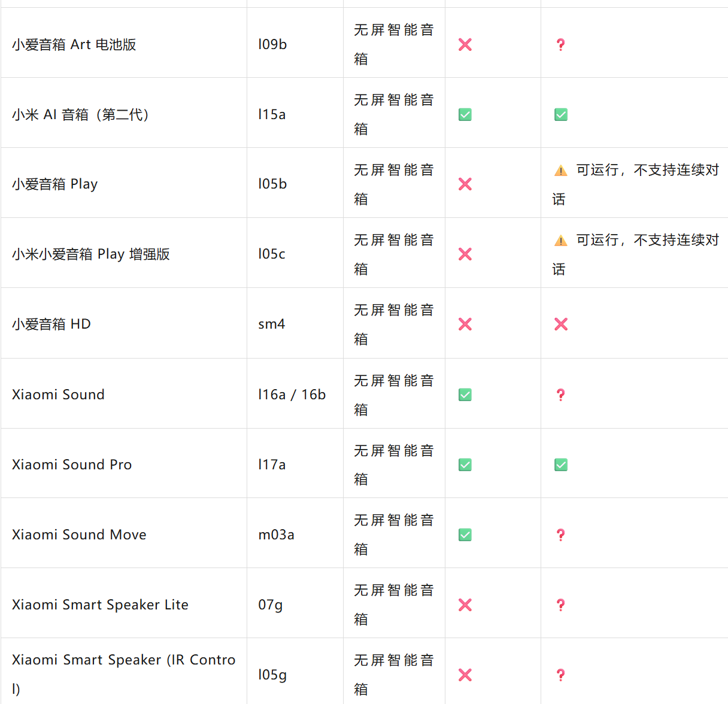728x704 pixels.
Task: Select the model code l09b
Action: (272, 44)
